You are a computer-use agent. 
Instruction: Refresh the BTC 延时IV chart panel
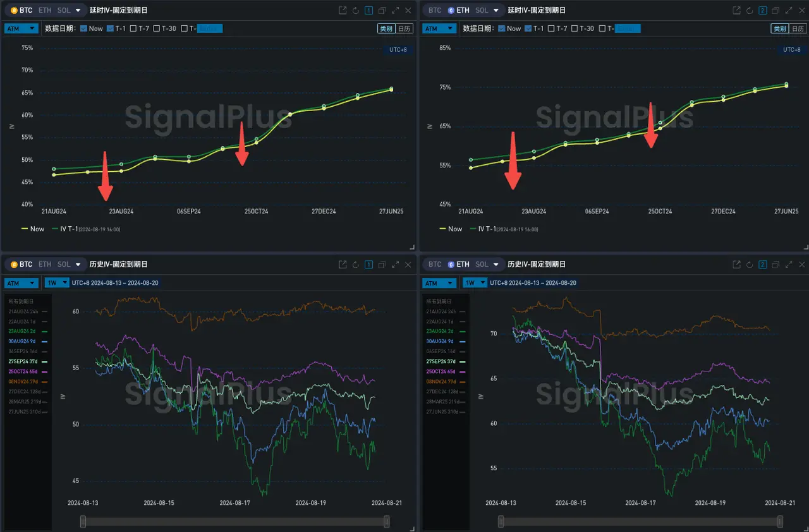click(355, 10)
